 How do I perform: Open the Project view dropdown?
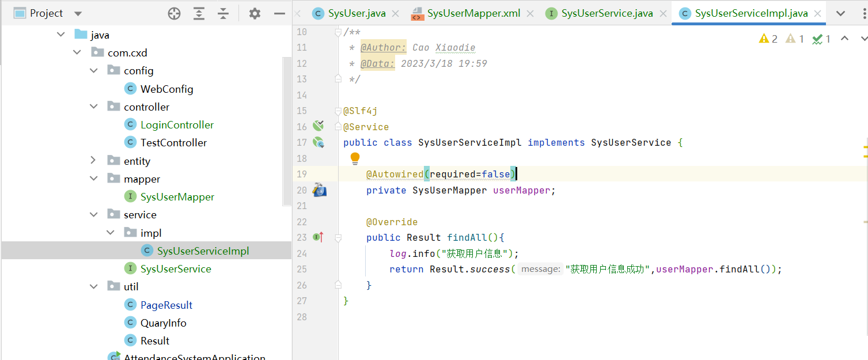78,13
